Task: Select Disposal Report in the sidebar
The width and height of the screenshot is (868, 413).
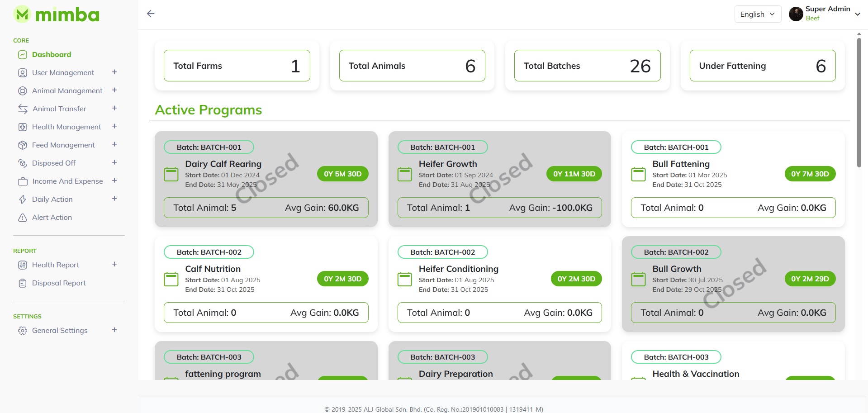Action: click(58, 283)
